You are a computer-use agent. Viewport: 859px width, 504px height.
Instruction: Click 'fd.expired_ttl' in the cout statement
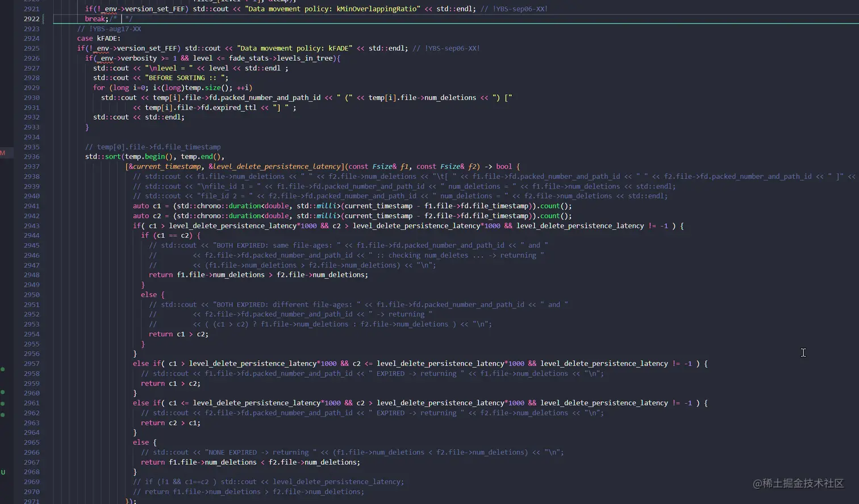pos(229,108)
